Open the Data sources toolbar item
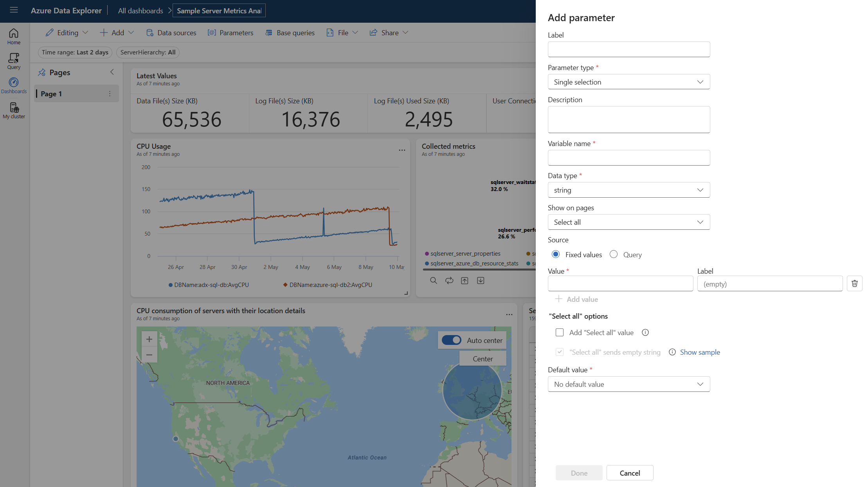 171,33
